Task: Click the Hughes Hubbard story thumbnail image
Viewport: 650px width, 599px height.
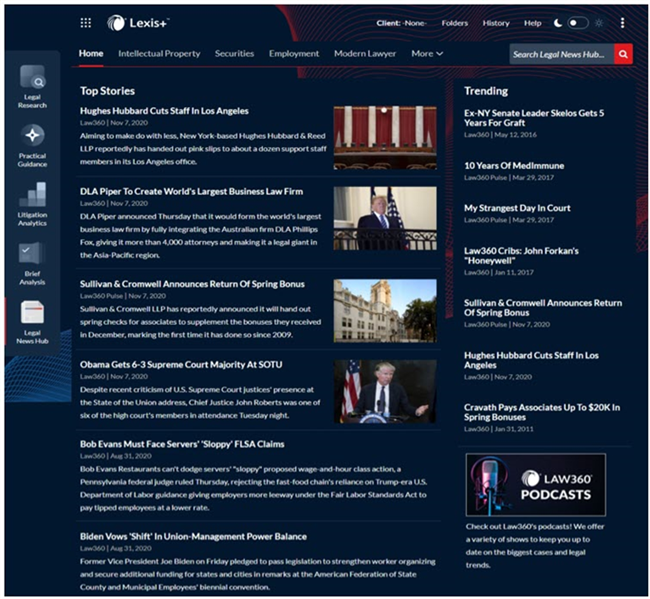Action: click(385, 138)
